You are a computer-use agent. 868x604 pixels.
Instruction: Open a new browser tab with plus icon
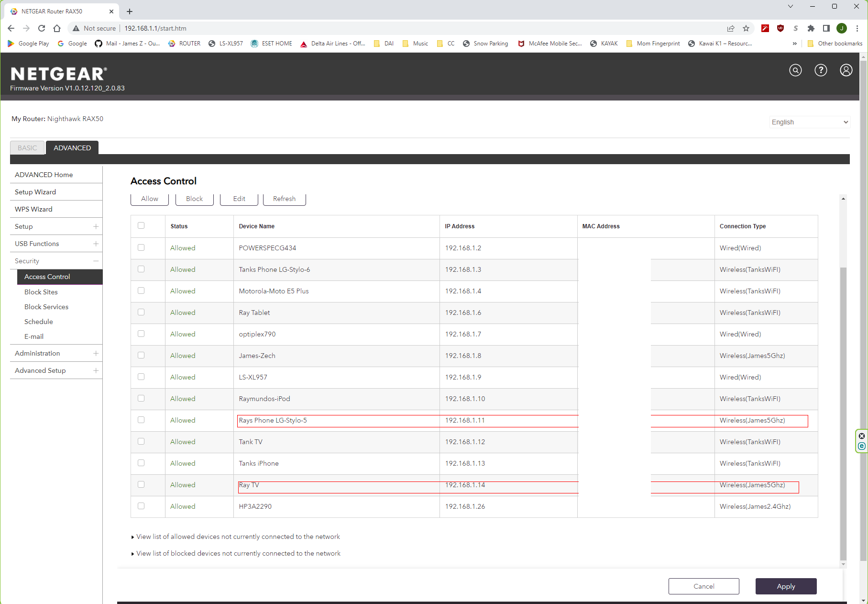(x=130, y=11)
